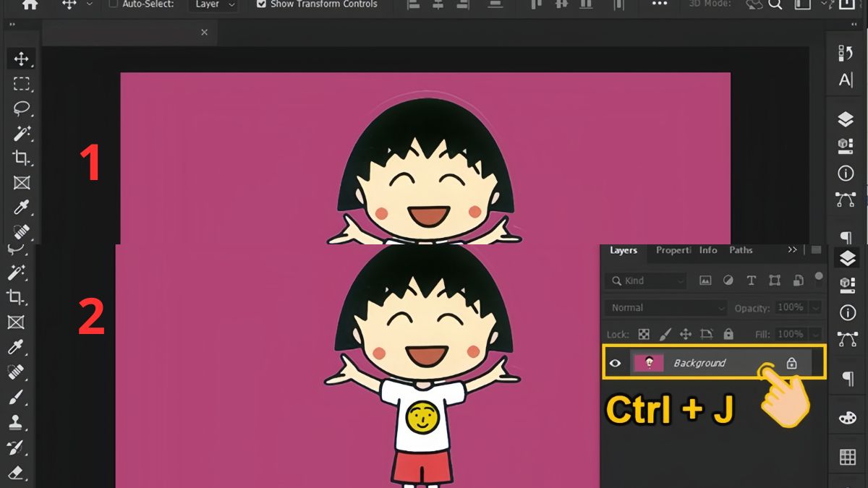Open the Normal blend mode dropdown
Screen dimensions: 868x488
tap(665, 308)
